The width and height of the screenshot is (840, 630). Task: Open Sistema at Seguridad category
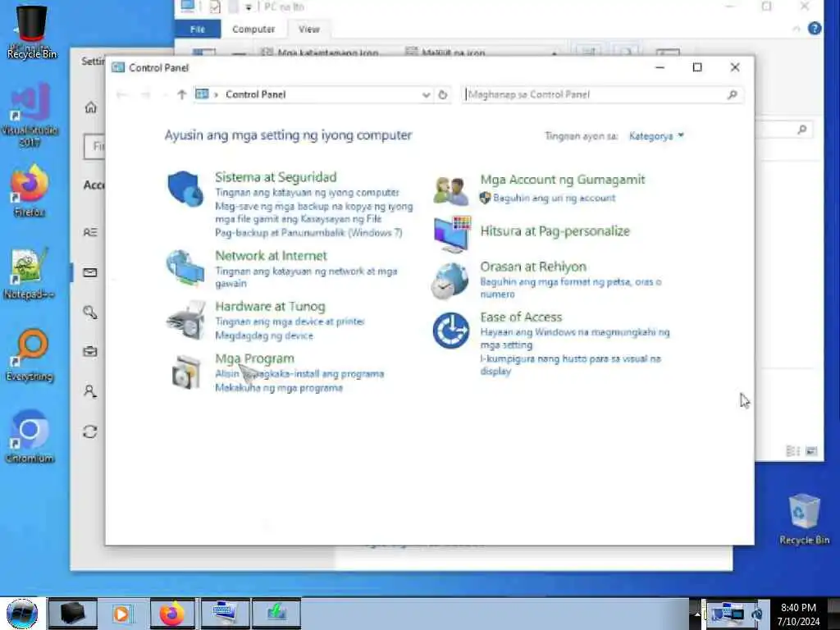[x=276, y=177]
